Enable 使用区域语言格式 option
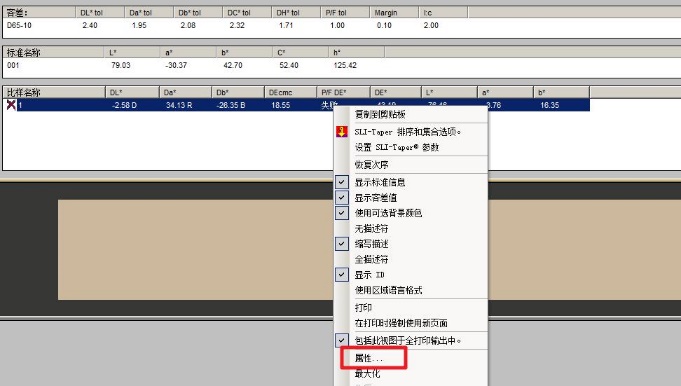 click(388, 290)
